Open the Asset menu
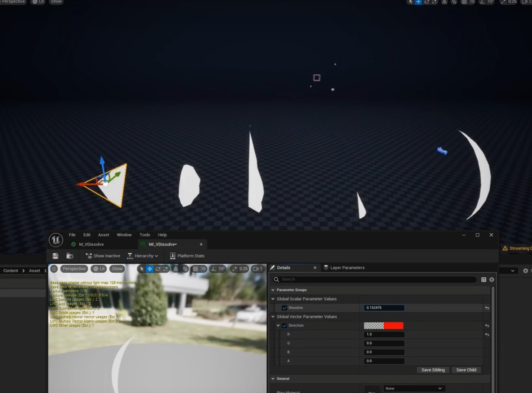The height and width of the screenshot is (393, 532). [103, 235]
